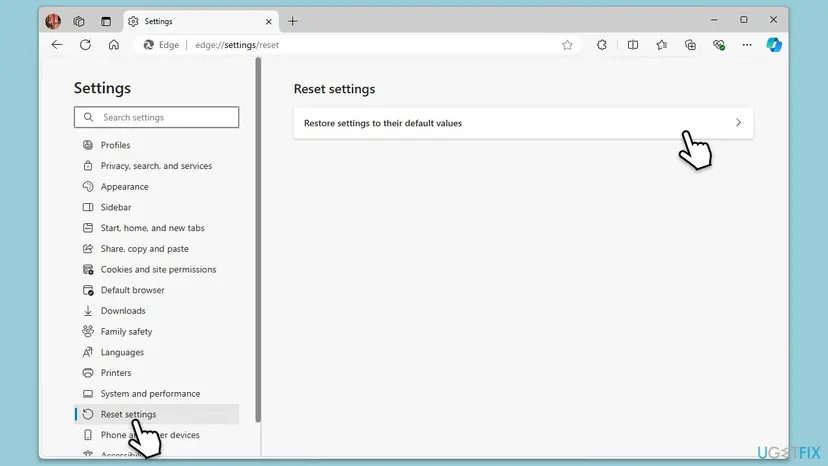828x466 pixels.
Task: Open Printers settings section
Action: (x=156, y=373)
